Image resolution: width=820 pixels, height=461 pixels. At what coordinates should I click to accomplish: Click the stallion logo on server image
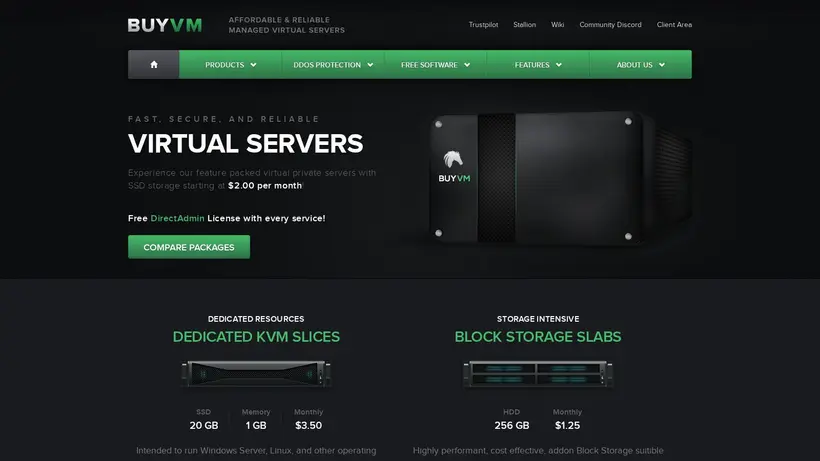point(453,159)
